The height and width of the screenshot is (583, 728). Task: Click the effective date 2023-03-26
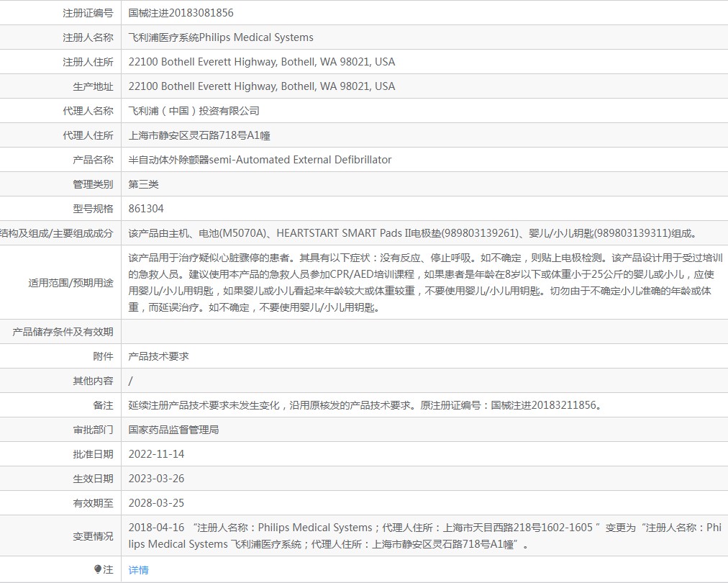(x=157, y=479)
